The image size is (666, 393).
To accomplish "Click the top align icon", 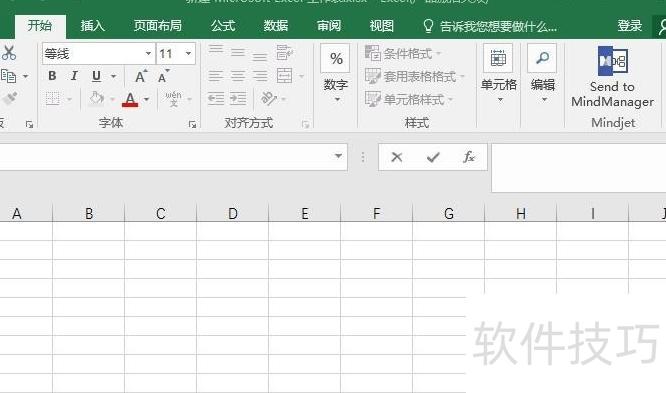I will tap(216, 50).
